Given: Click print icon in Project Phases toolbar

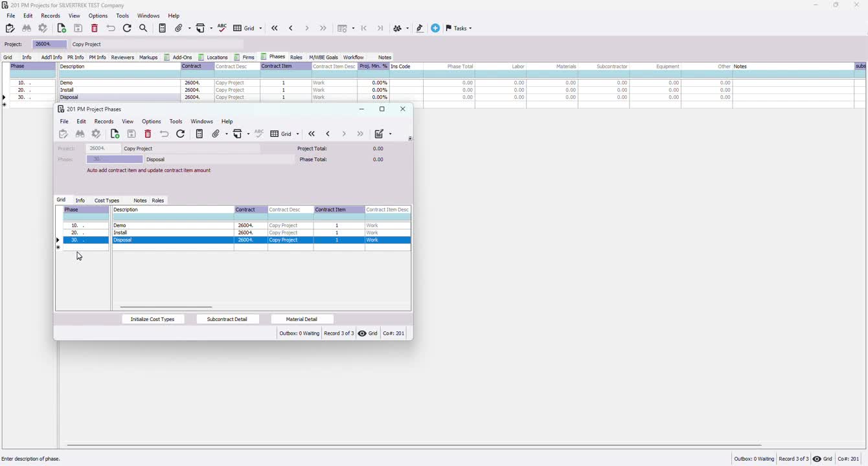Looking at the screenshot, I should 238,134.
